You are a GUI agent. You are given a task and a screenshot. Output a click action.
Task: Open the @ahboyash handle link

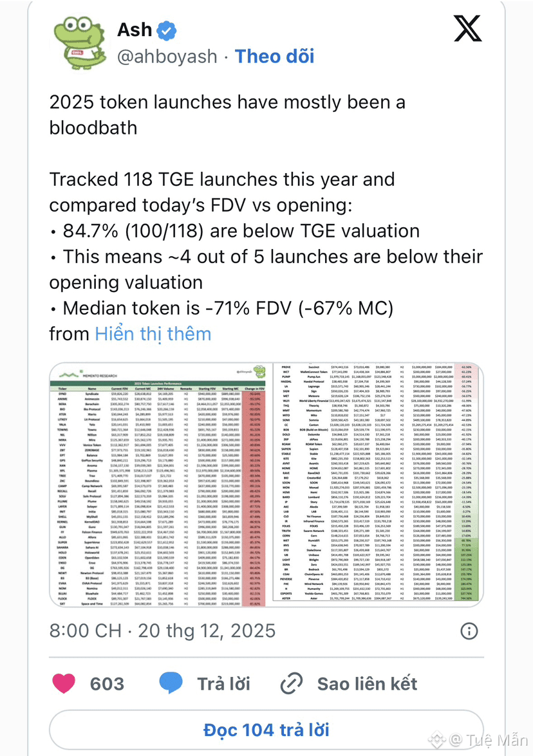point(167,56)
